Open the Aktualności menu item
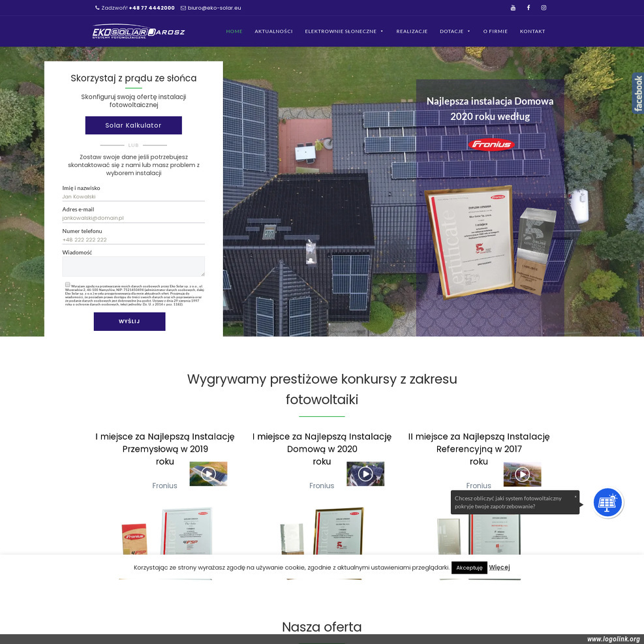The width and height of the screenshot is (644, 644). tap(273, 31)
